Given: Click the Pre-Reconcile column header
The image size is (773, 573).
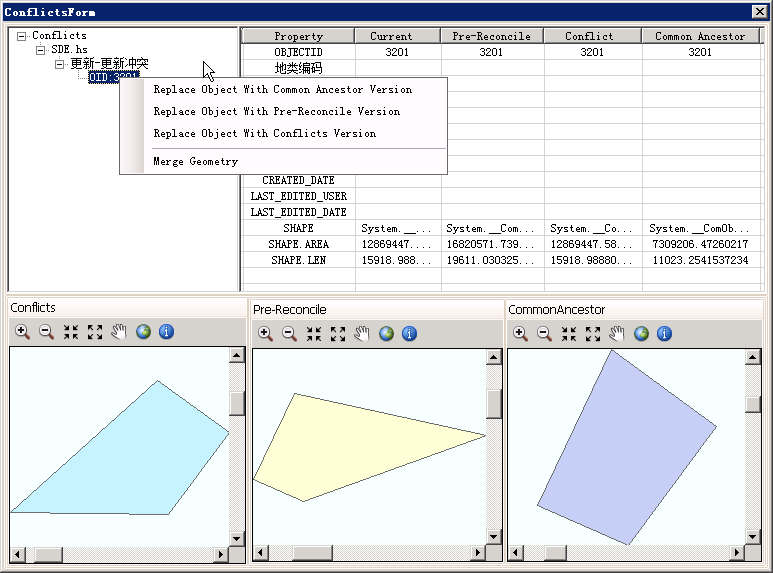Looking at the screenshot, I should pos(492,36).
